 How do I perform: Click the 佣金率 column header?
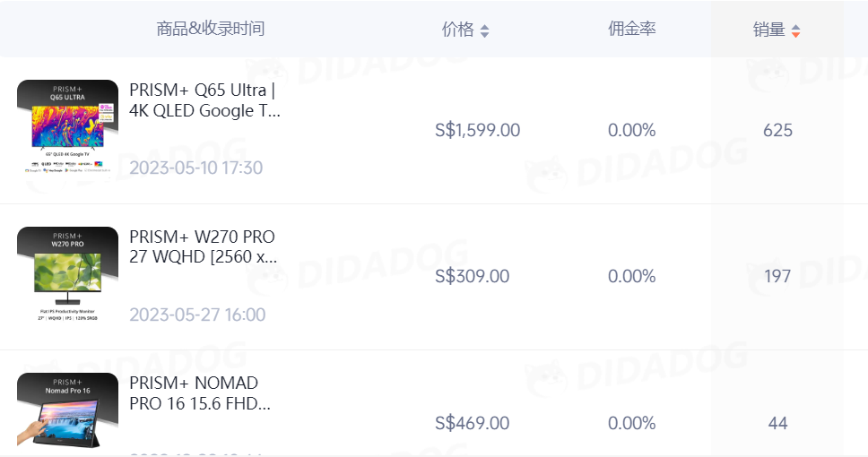(632, 29)
